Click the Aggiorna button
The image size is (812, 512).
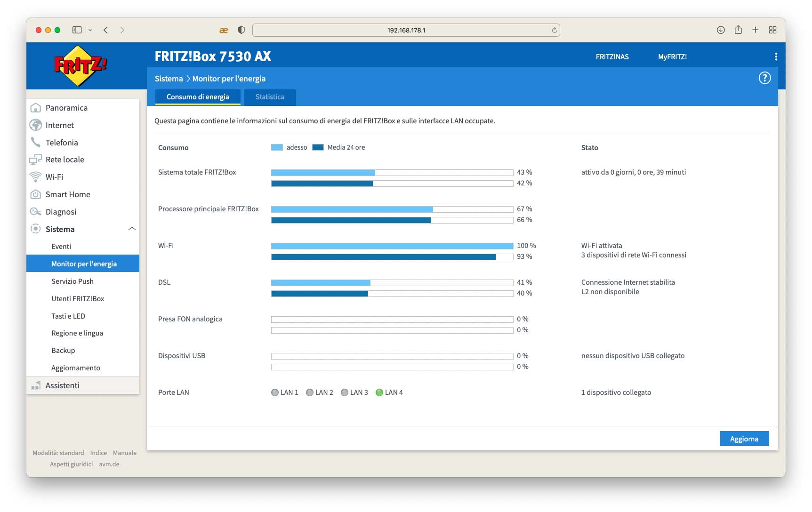tap(744, 439)
